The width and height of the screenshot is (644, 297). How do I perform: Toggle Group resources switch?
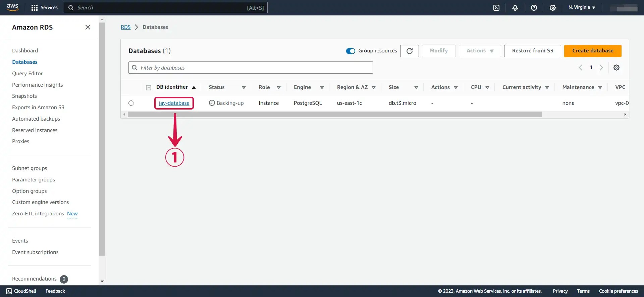point(351,51)
